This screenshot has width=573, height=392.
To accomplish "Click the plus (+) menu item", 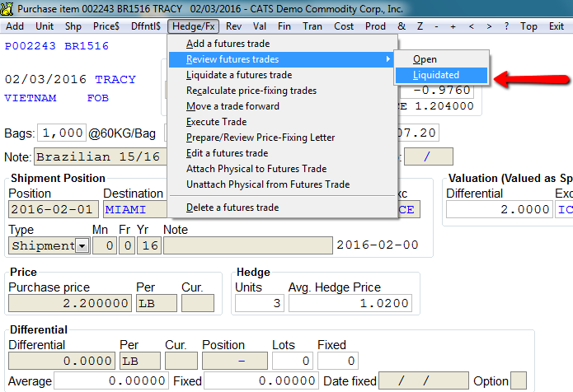I will [x=453, y=26].
